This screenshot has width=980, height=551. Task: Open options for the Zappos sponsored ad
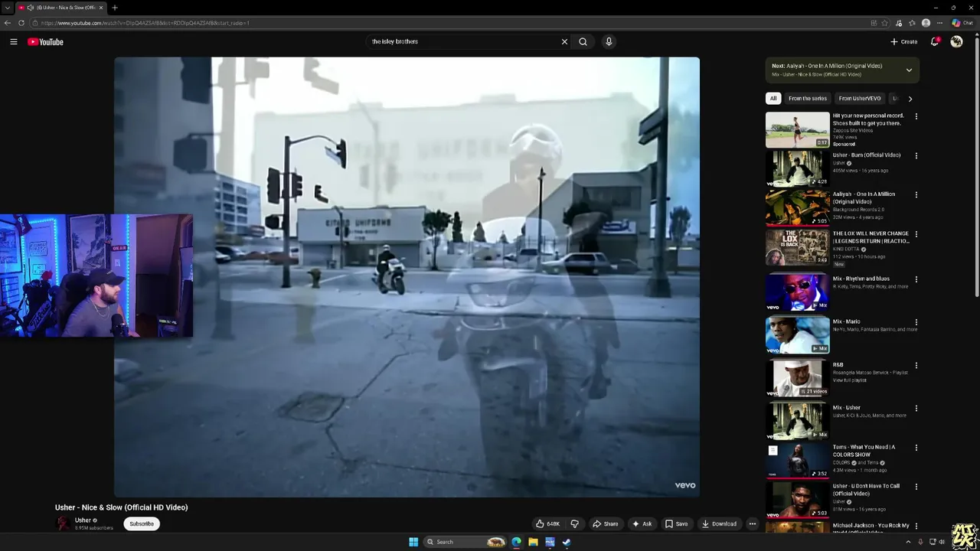pyautogui.click(x=916, y=116)
